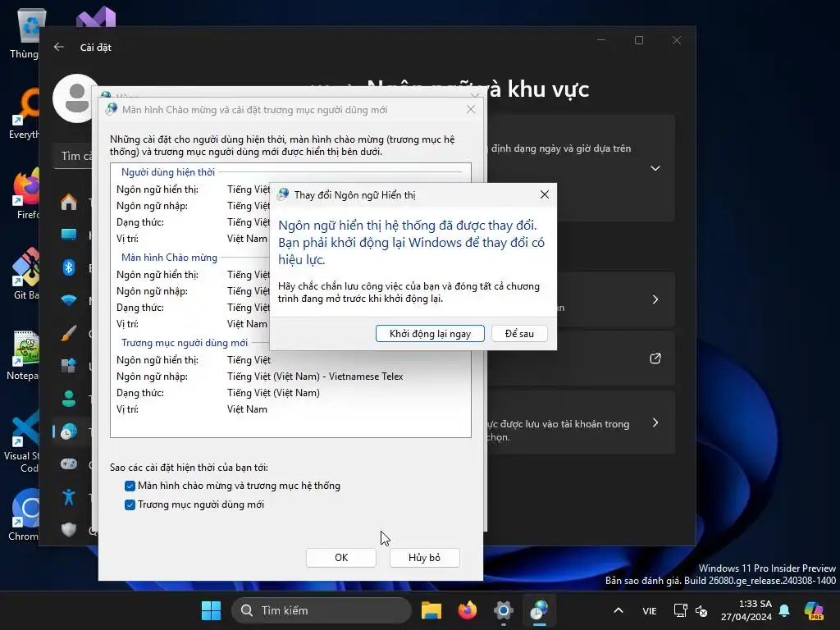840x630 pixels.
Task: Open the Time & language clock icon in sidebar
Action: point(69,431)
